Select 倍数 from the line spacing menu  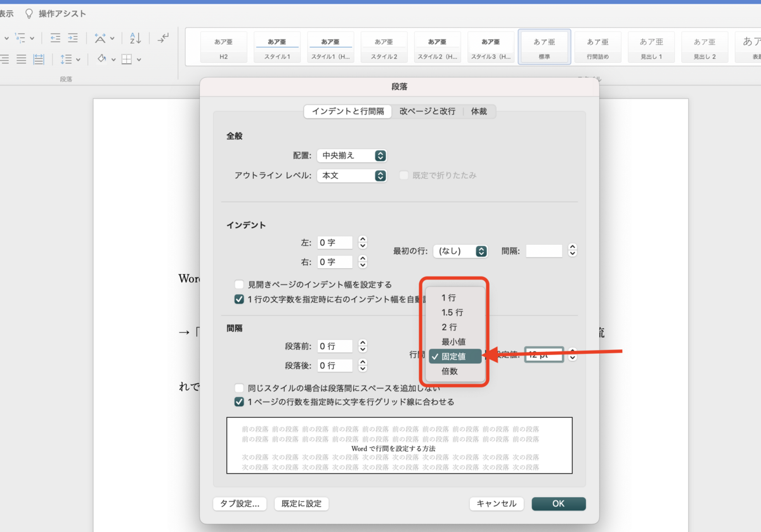point(450,371)
